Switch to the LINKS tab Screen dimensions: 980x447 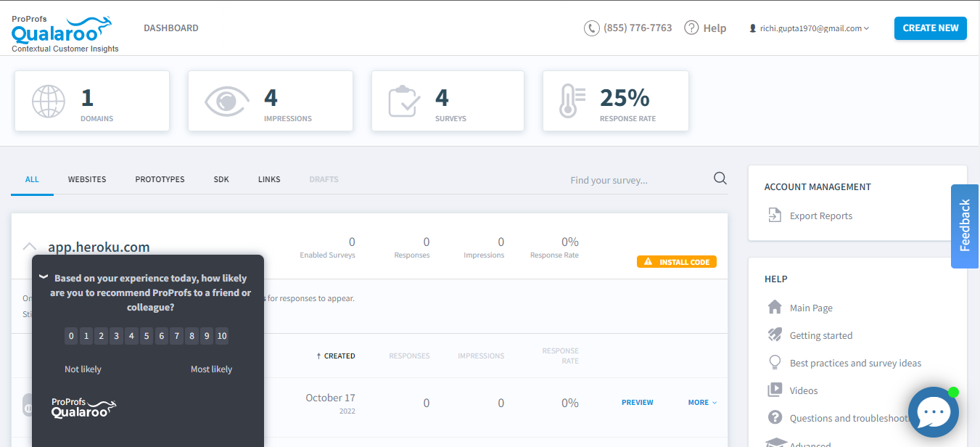[x=269, y=179]
